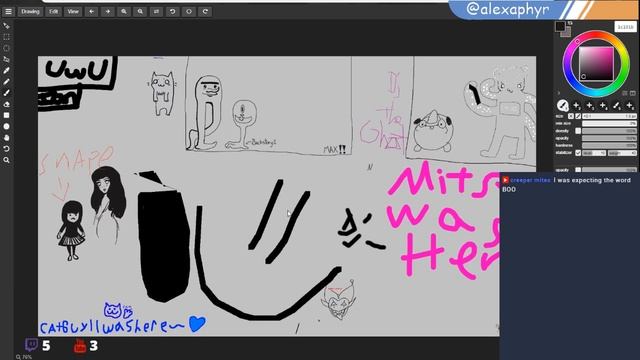Select the hand pan tool
The height and width of the screenshot is (360, 640).
[x=7, y=138]
